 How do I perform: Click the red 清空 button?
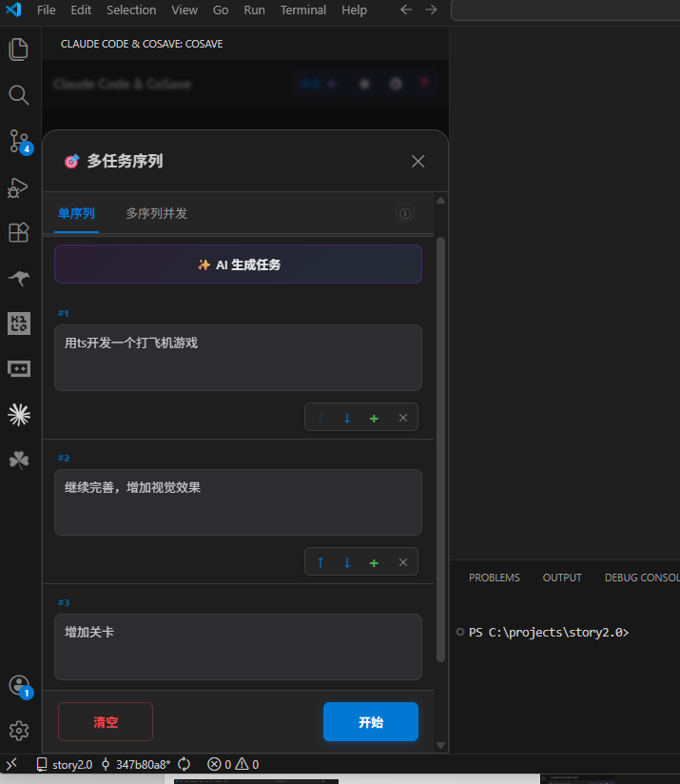click(x=106, y=722)
